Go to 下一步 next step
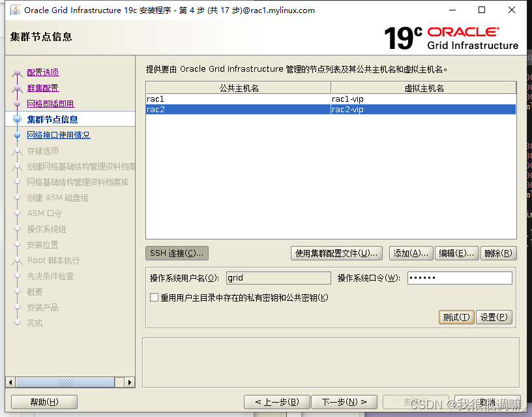Screen dimensions: 532x417 click(344, 402)
